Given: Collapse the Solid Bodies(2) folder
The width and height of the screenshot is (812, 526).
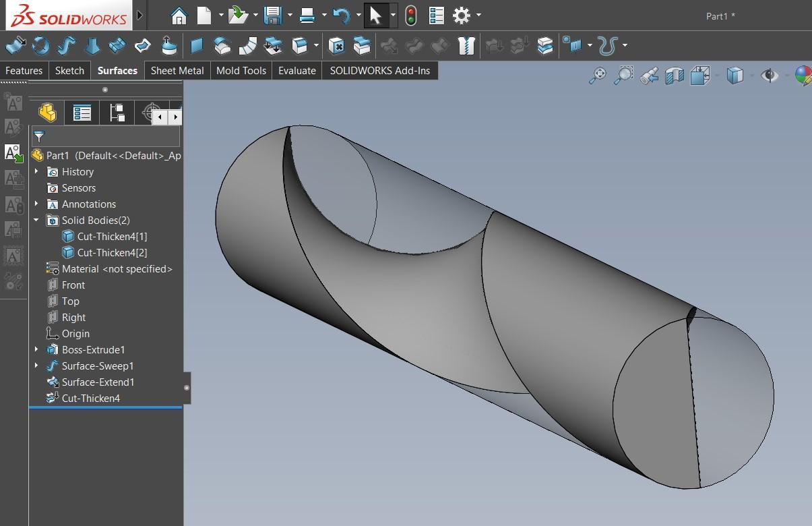Looking at the screenshot, I should click(37, 220).
